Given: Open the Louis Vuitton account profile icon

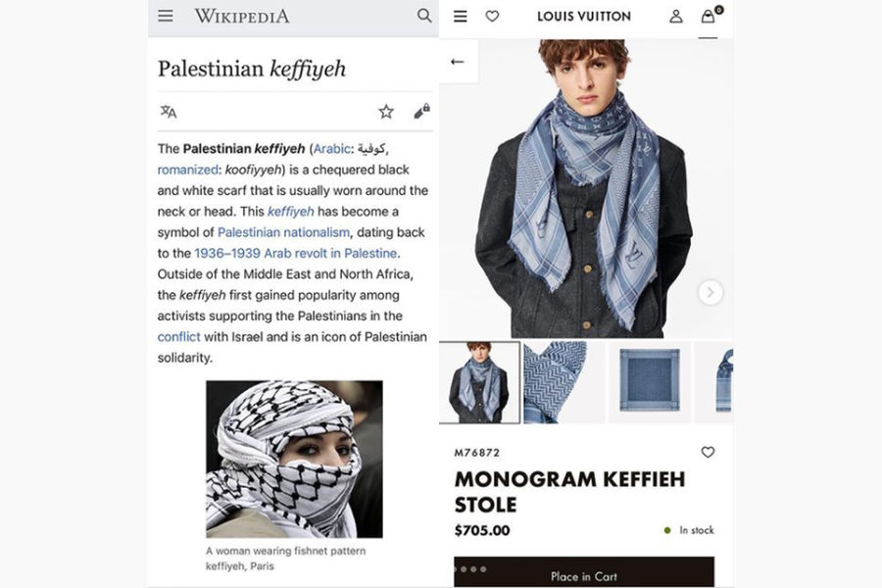Looking at the screenshot, I should point(676,17).
